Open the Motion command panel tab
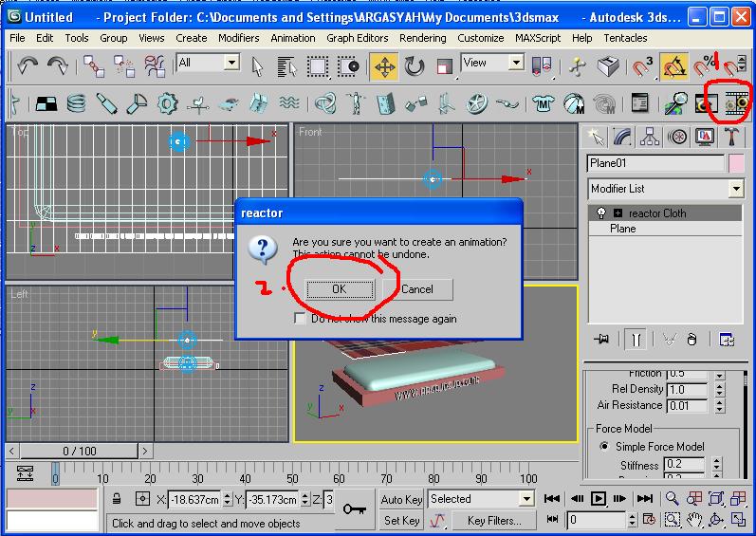 click(x=677, y=138)
